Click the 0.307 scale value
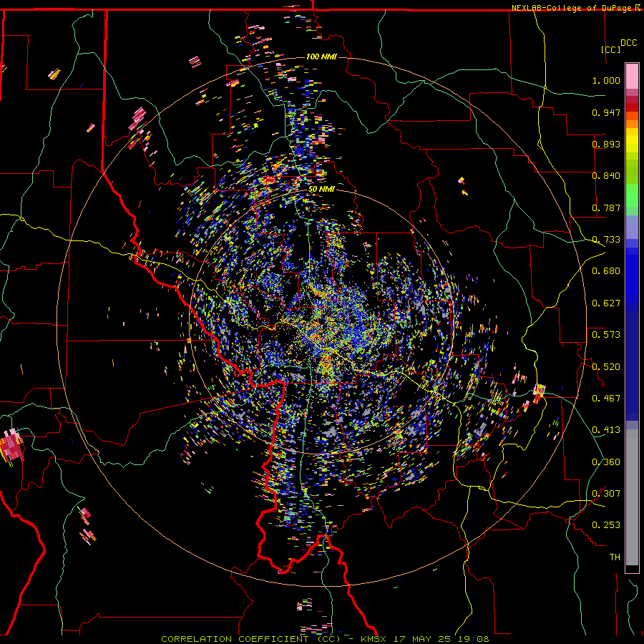 click(606, 494)
